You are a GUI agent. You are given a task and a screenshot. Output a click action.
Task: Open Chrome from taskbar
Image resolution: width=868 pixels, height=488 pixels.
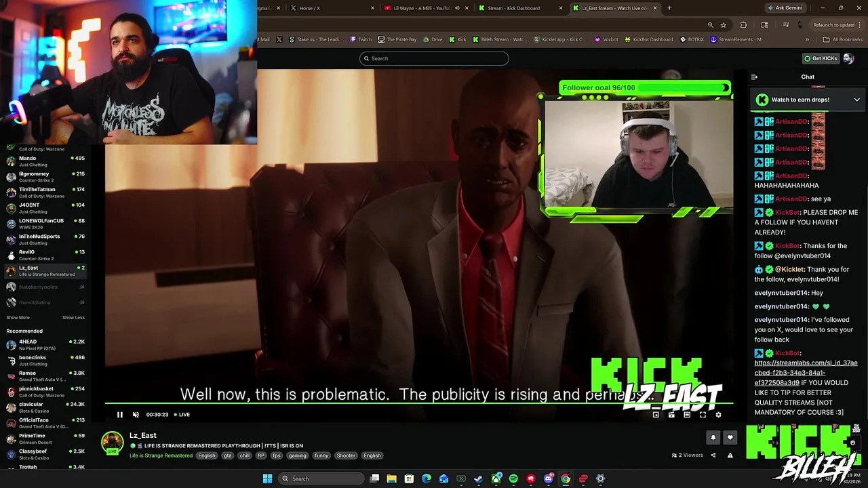click(566, 479)
